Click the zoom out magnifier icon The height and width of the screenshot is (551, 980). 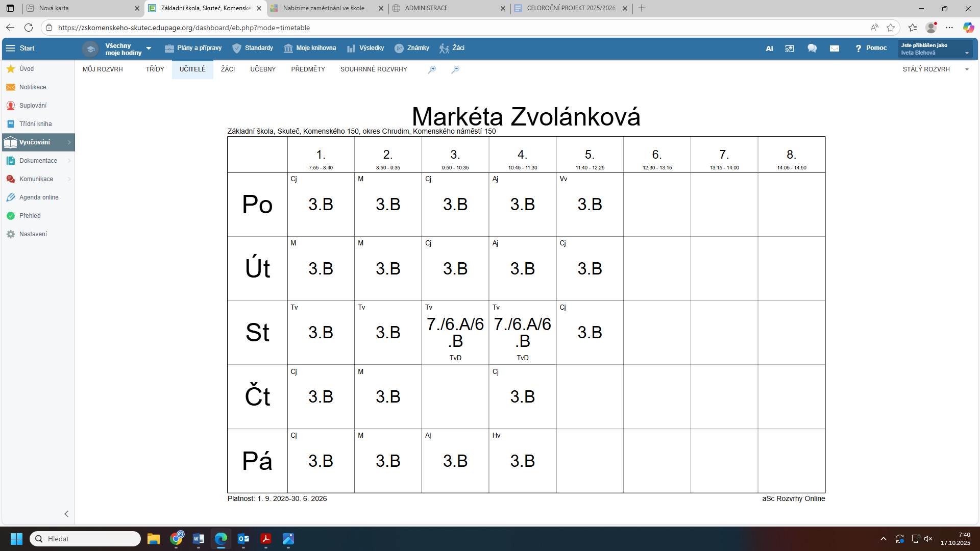[x=455, y=69]
